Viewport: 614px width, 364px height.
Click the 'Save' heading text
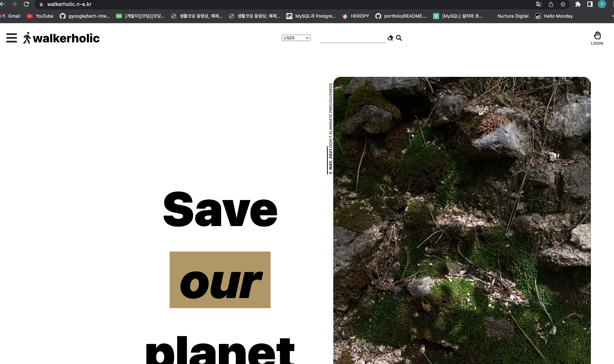point(220,209)
